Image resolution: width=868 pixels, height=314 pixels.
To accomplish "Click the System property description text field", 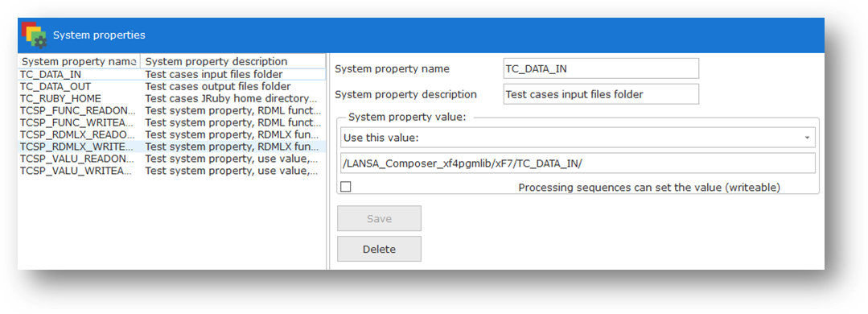I will 601,94.
